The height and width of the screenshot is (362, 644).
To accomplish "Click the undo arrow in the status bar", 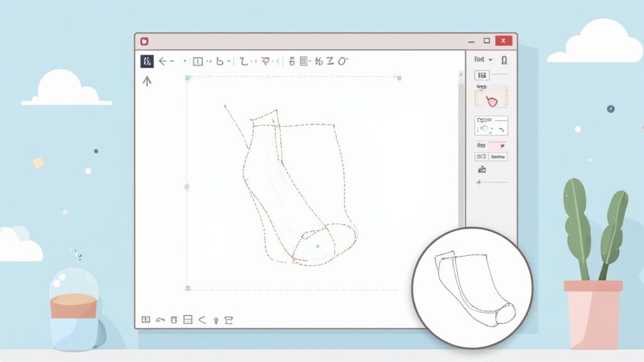I will [159, 320].
